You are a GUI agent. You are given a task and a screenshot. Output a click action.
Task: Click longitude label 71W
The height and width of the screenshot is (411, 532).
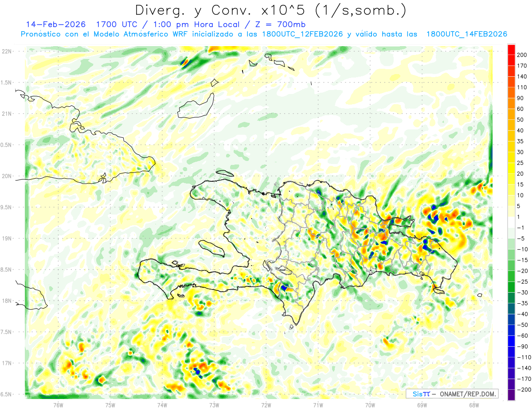(318, 405)
